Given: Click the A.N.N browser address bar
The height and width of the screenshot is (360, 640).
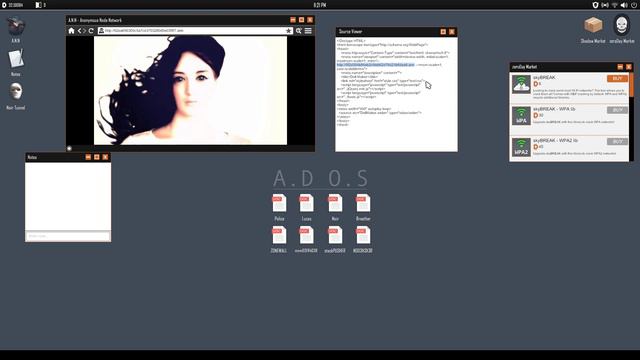Looking at the screenshot, I should pos(195,31).
